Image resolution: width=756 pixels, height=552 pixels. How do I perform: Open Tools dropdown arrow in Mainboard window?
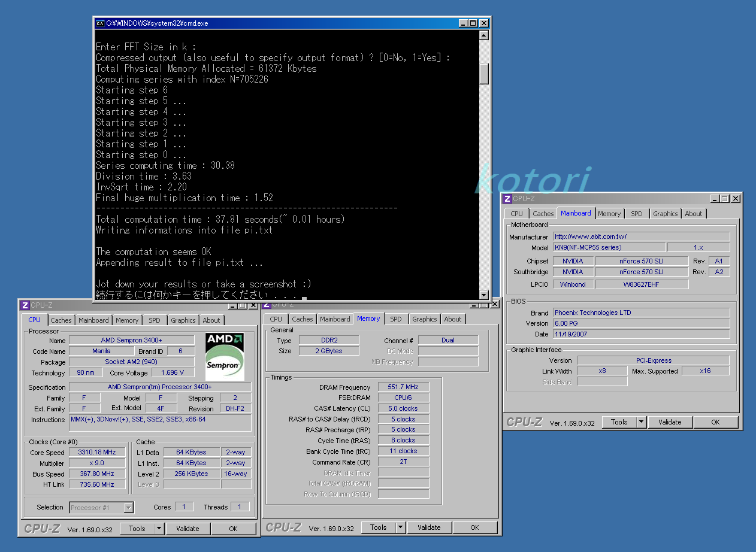point(641,422)
